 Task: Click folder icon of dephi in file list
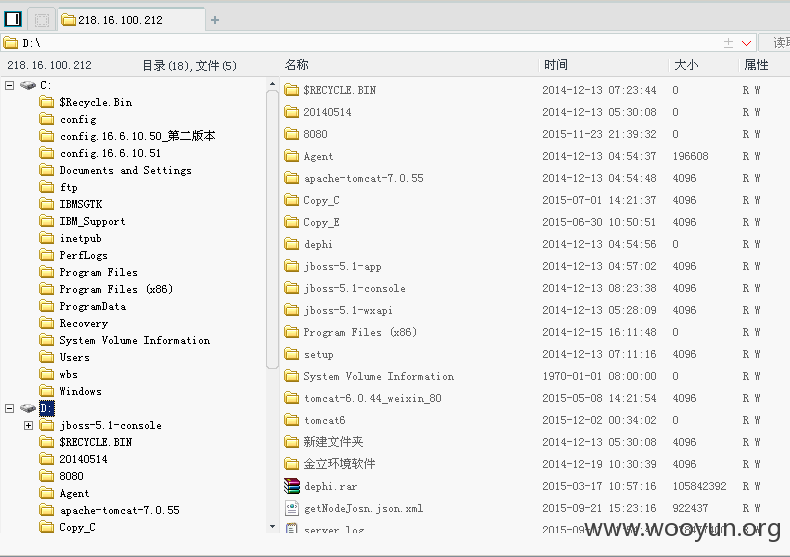[292, 244]
